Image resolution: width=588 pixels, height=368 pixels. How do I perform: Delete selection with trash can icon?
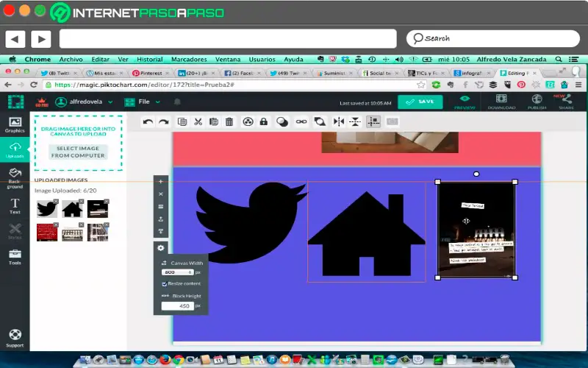(229, 121)
